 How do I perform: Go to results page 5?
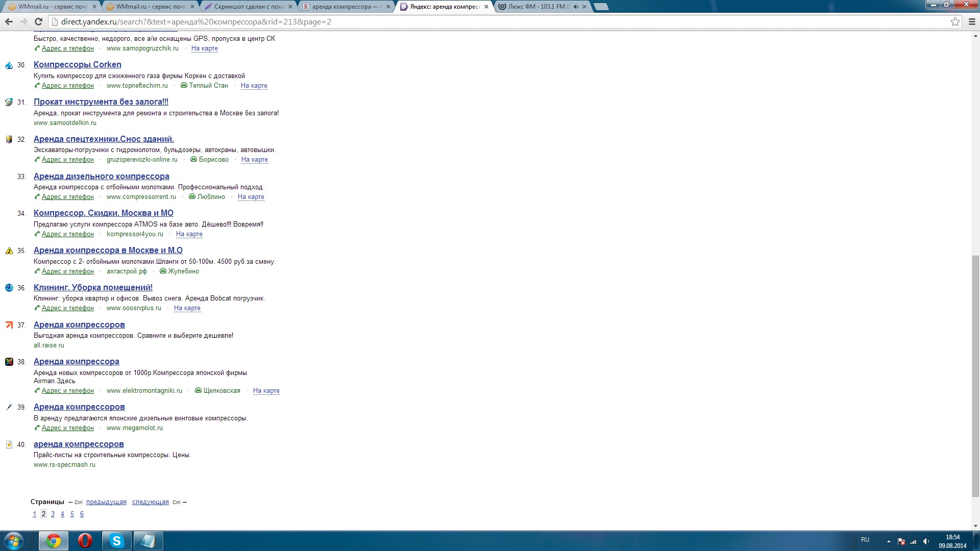pyautogui.click(x=72, y=514)
